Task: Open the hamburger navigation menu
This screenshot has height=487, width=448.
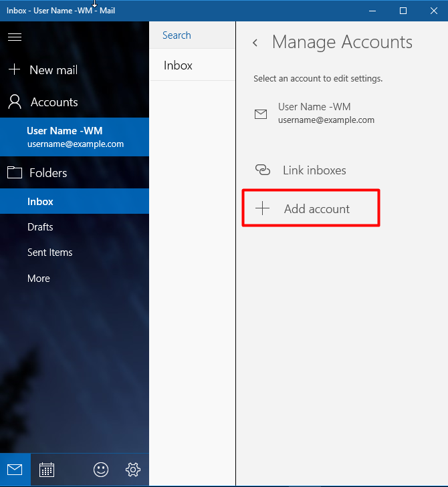Action: click(x=15, y=37)
